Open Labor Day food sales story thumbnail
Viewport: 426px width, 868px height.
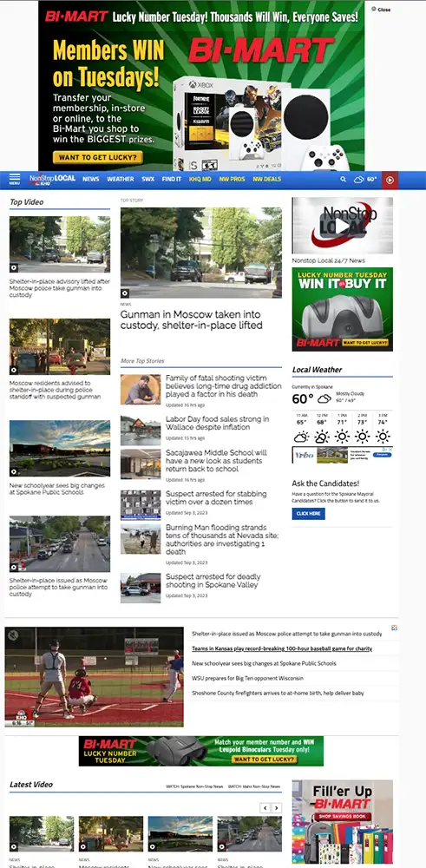(141, 430)
